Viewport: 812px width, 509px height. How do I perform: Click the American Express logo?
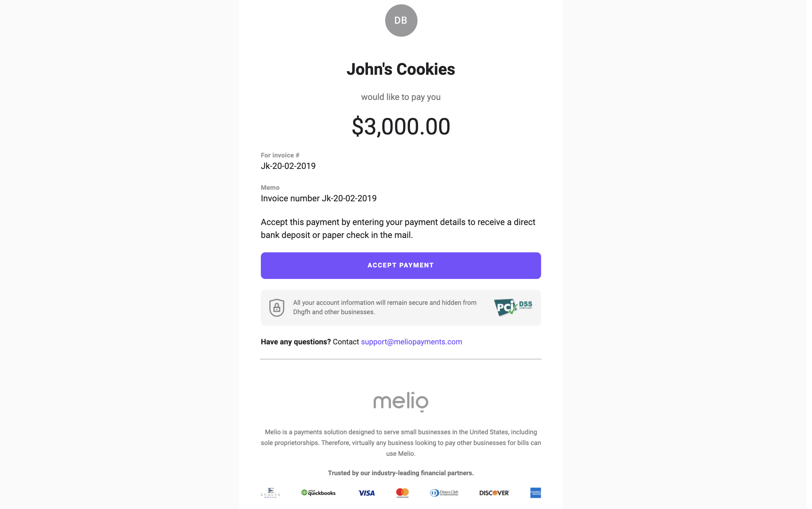pos(535,493)
